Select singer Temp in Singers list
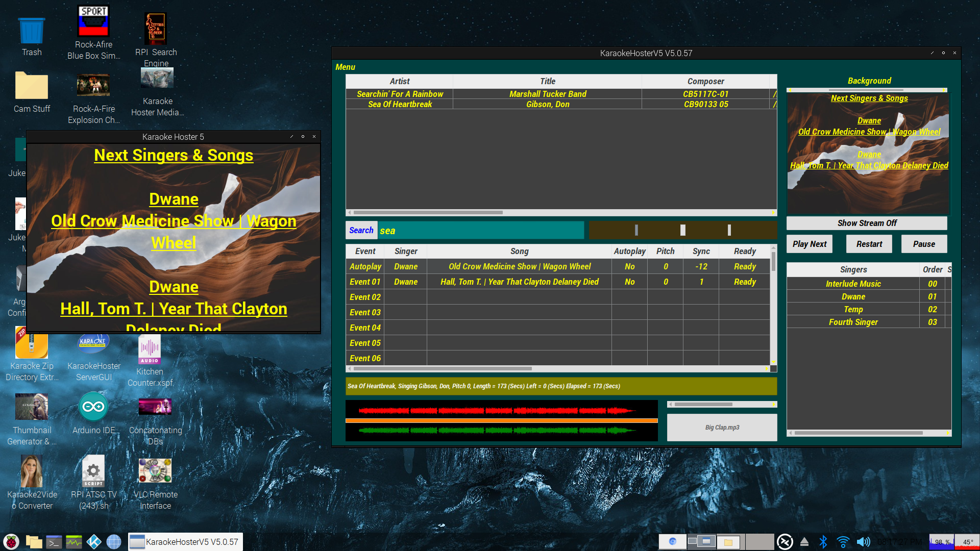The image size is (980, 551). click(x=853, y=309)
